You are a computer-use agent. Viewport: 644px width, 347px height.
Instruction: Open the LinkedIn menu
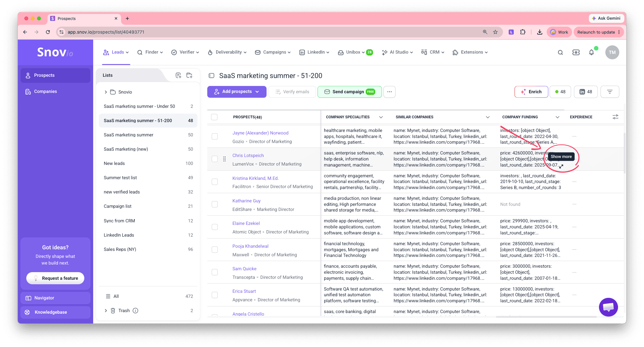pyautogui.click(x=314, y=52)
